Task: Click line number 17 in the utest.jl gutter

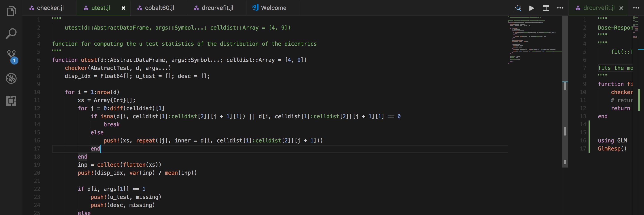Action: tap(37, 149)
